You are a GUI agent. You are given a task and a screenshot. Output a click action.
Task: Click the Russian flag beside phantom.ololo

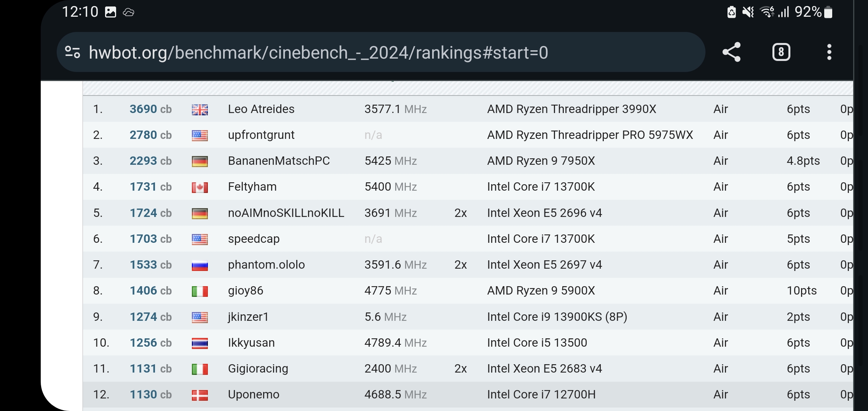pyautogui.click(x=199, y=265)
